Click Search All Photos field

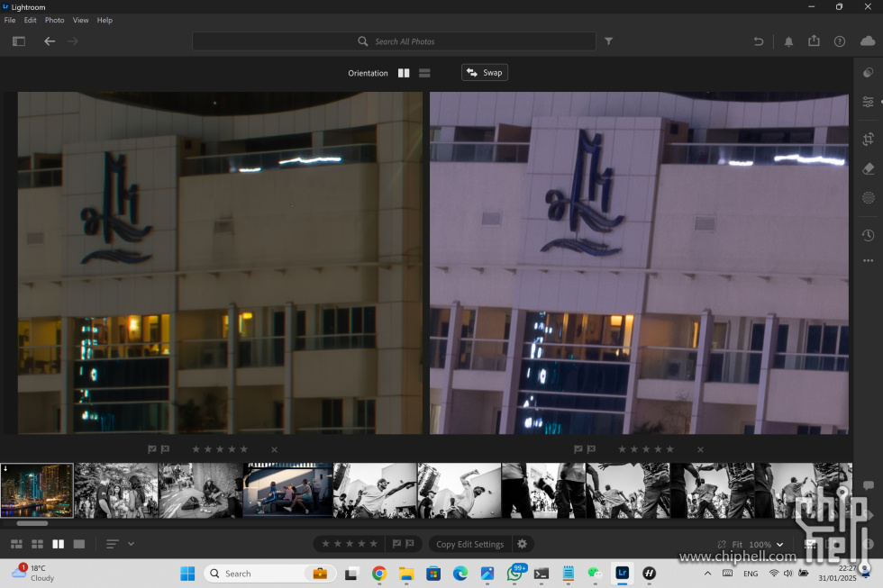click(x=395, y=41)
